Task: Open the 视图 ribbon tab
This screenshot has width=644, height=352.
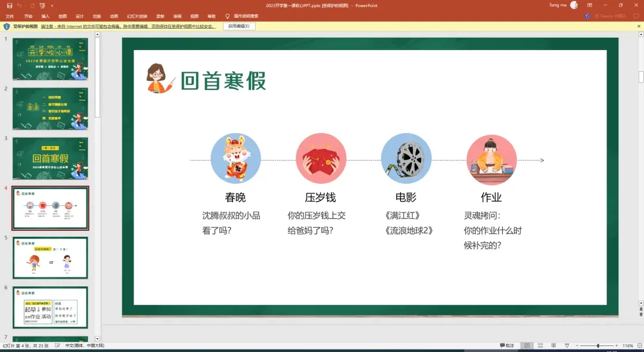Action: (x=194, y=17)
